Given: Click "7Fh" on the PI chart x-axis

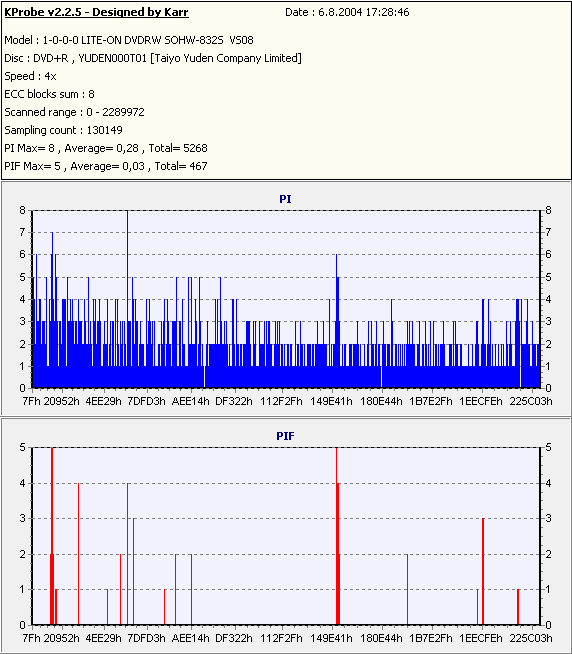Looking at the screenshot, I should click(31, 401).
